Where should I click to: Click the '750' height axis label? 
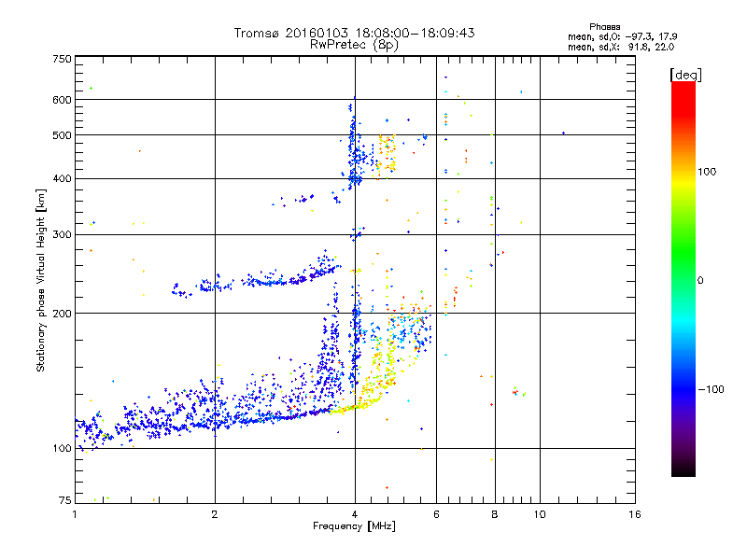tap(62, 59)
